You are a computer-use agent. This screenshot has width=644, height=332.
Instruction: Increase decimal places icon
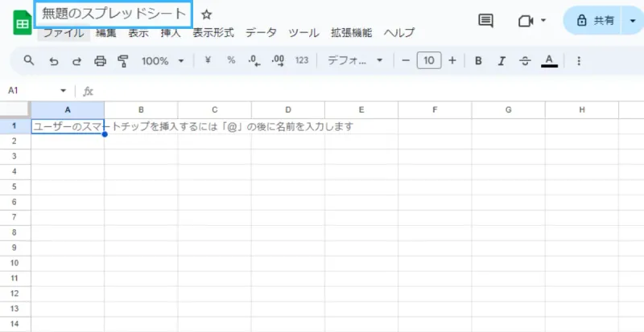click(x=278, y=61)
